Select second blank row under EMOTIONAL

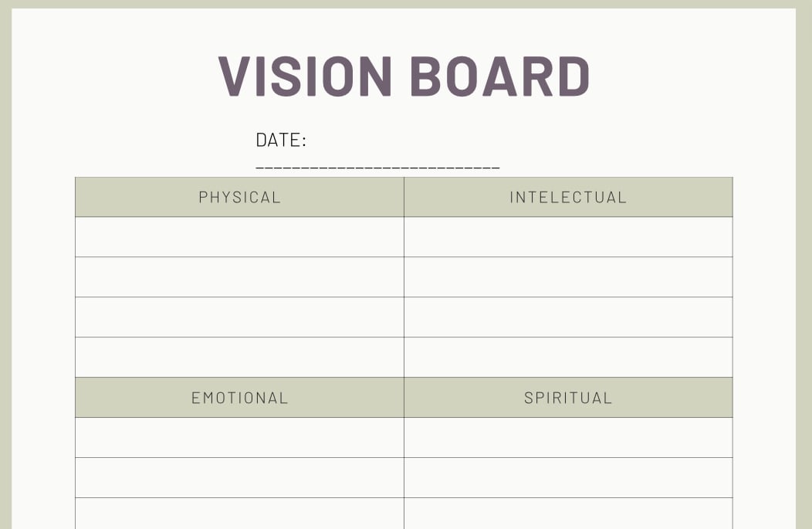(x=239, y=478)
